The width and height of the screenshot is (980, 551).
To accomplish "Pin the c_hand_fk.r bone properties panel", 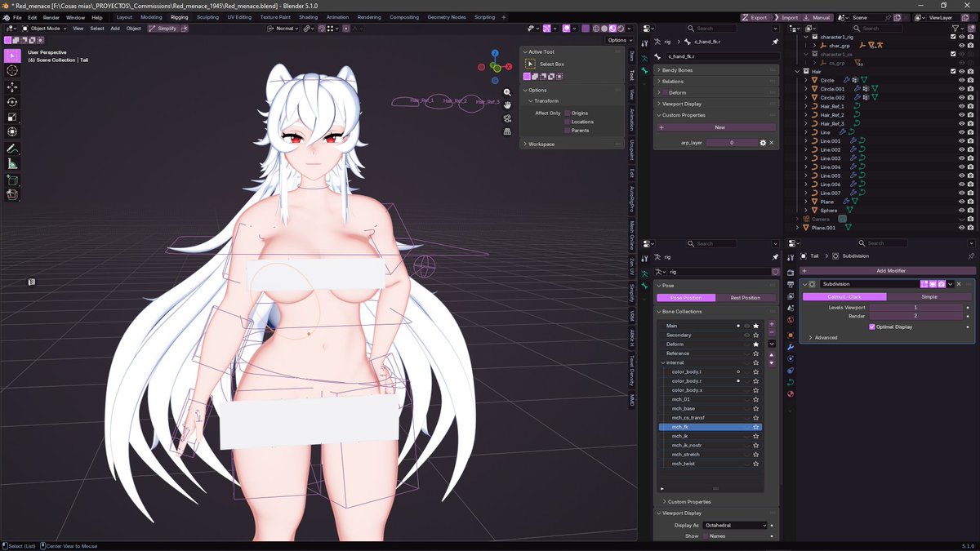I will (x=775, y=41).
